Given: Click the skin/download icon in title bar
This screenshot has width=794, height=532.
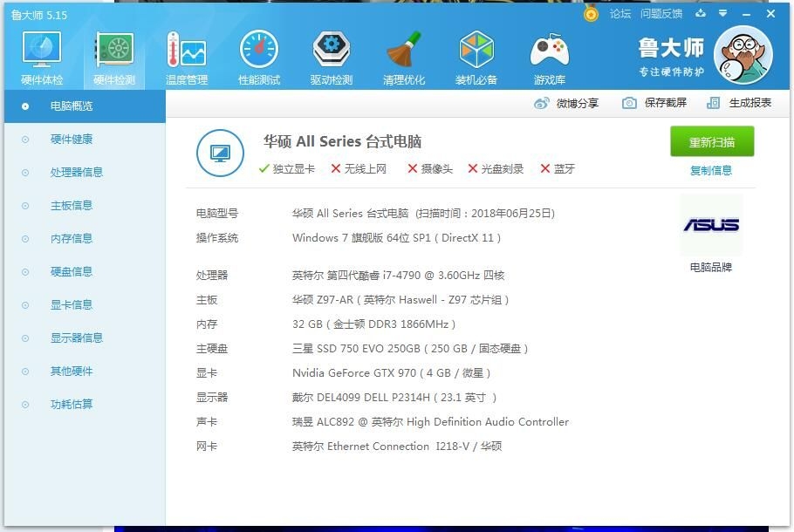Looking at the screenshot, I should click(x=701, y=14).
